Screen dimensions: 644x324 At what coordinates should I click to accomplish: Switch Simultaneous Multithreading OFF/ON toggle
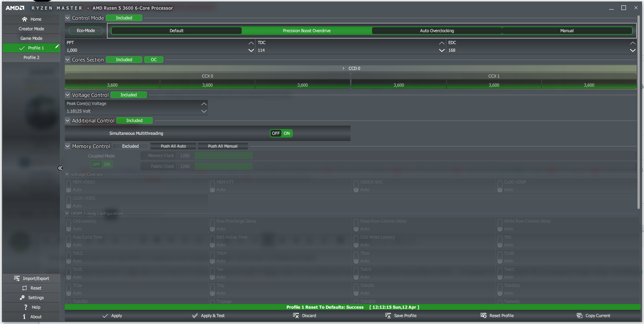click(x=281, y=133)
